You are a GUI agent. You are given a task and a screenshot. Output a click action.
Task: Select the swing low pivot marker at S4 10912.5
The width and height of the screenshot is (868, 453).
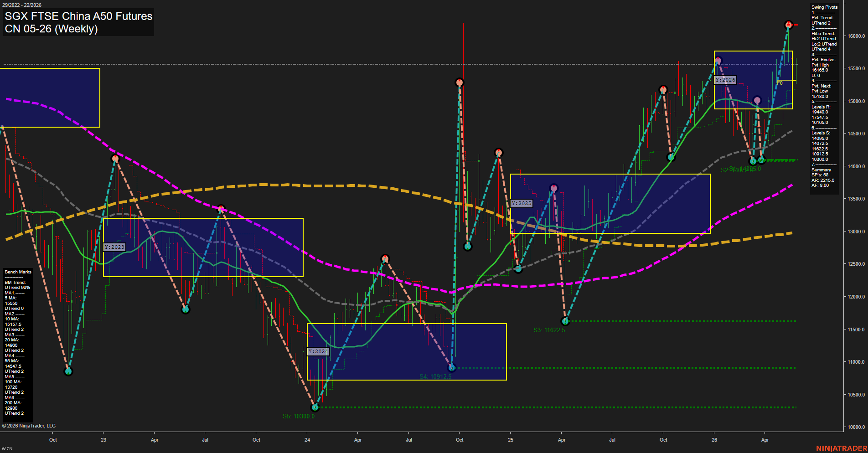pyautogui.click(x=451, y=367)
